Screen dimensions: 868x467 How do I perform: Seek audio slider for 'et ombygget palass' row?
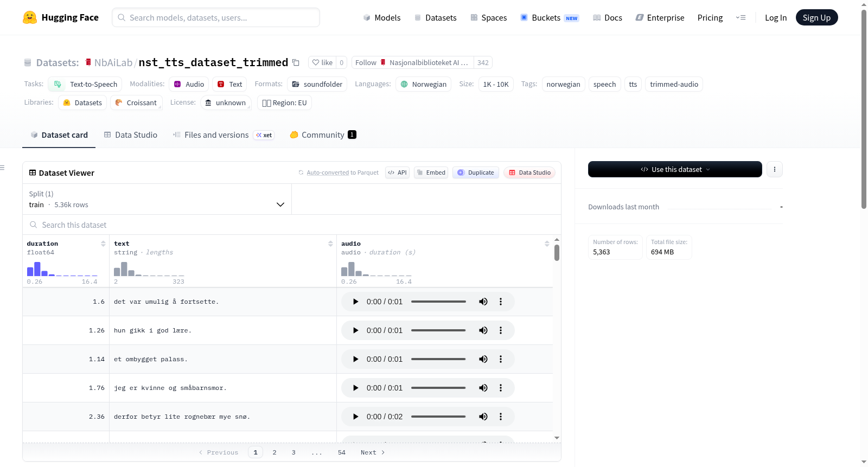click(x=438, y=359)
